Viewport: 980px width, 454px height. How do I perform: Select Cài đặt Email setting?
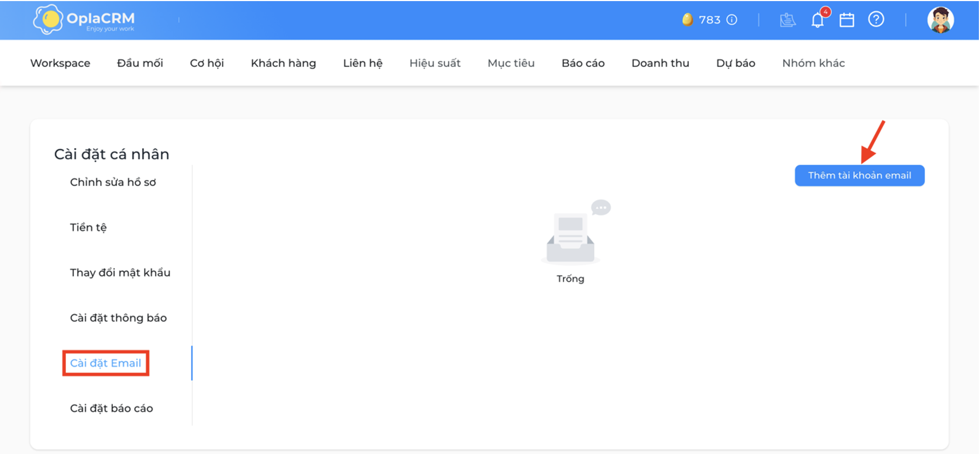tap(106, 363)
